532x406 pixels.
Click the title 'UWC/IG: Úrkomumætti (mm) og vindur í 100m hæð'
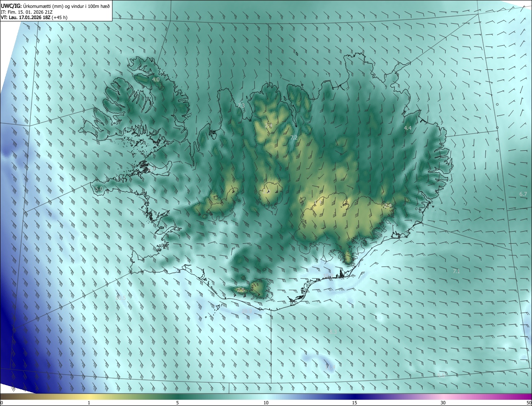[x=55, y=6]
